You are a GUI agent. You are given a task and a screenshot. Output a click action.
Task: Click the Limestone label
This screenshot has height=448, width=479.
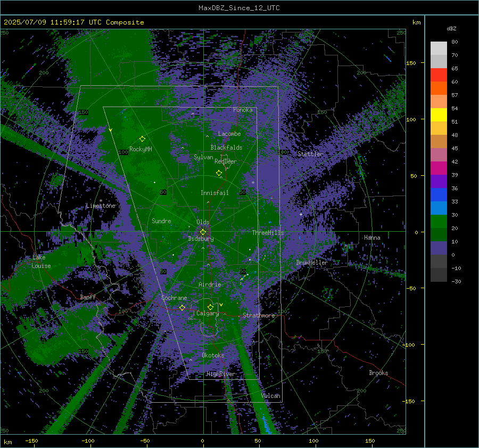pyautogui.click(x=101, y=206)
